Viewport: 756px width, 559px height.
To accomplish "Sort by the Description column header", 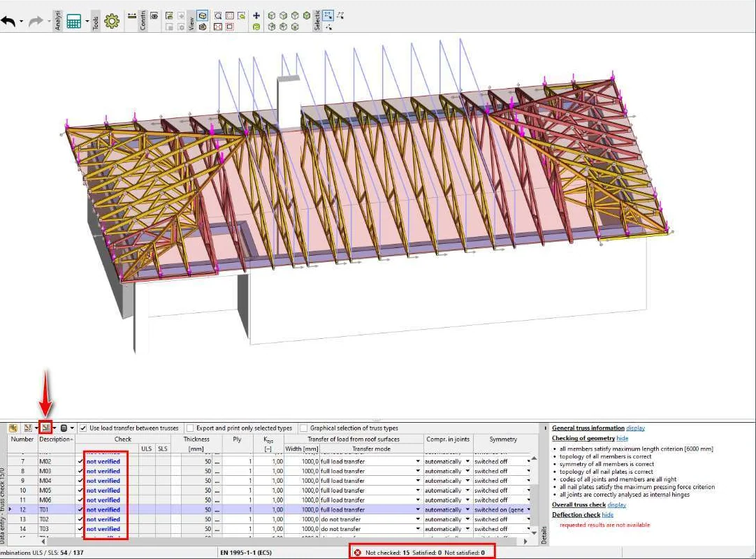I will pyautogui.click(x=57, y=440).
